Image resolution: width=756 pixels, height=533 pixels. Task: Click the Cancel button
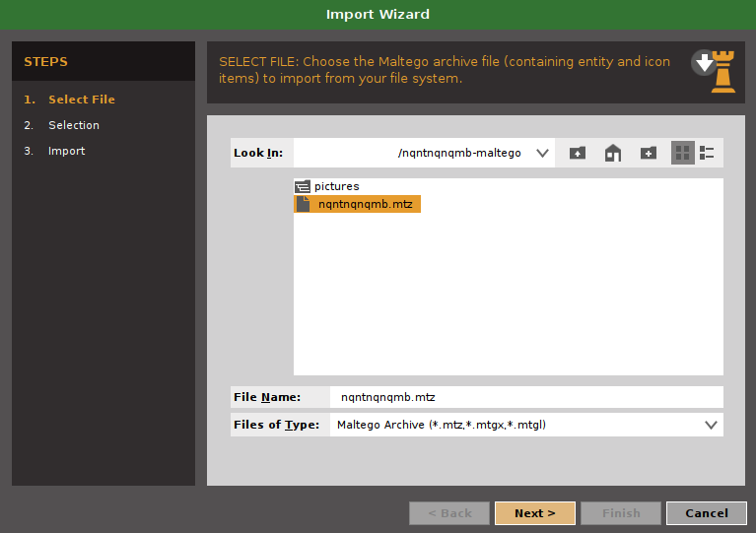point(707,513)
